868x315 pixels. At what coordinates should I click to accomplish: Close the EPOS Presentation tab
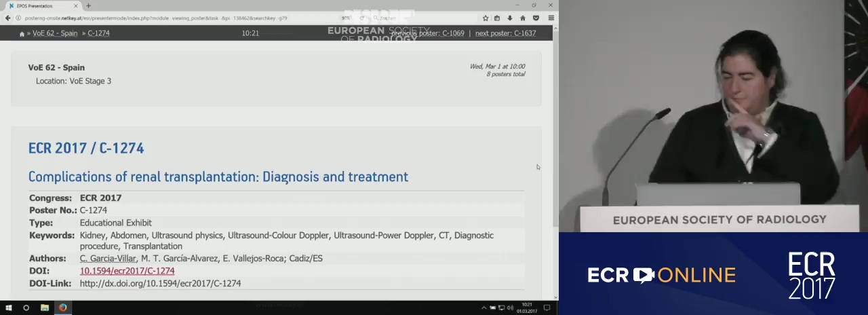coord(76,5)
